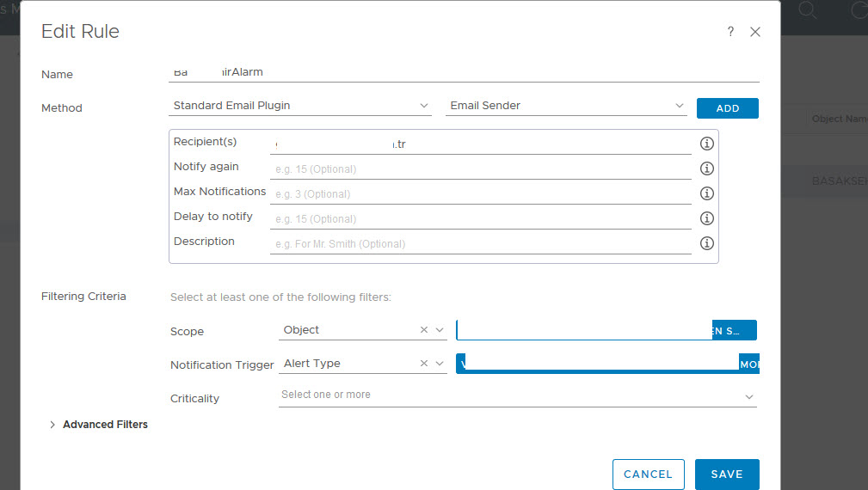Image resolution: width=868 pixels, height=490 pixels.
Task: Close the Edit Rule dialog
Action: coord(755,32)
